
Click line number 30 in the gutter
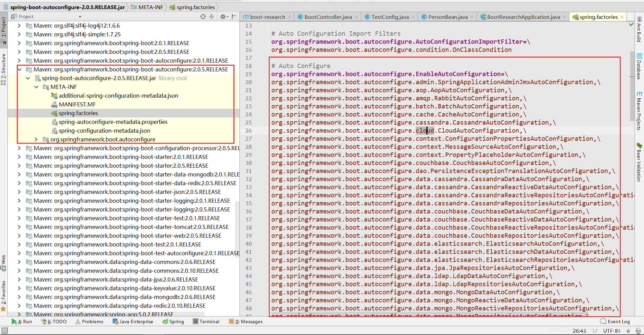coord(249,163)
